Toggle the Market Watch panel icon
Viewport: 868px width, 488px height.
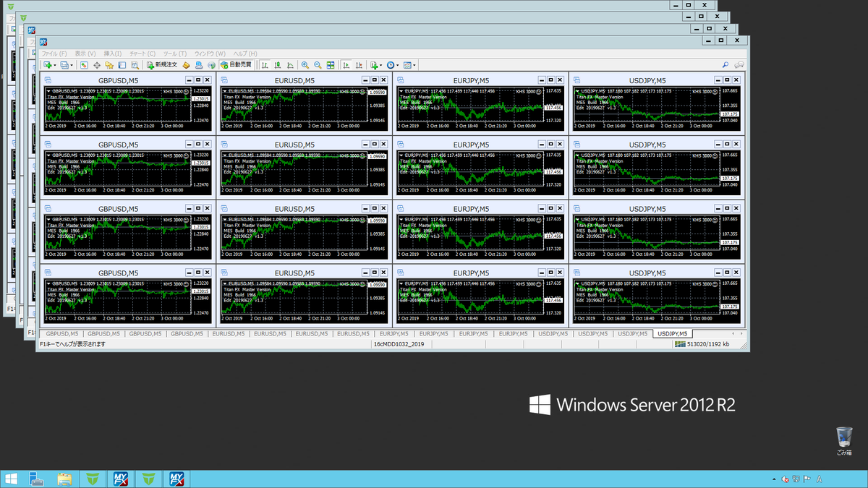point(84,65)
